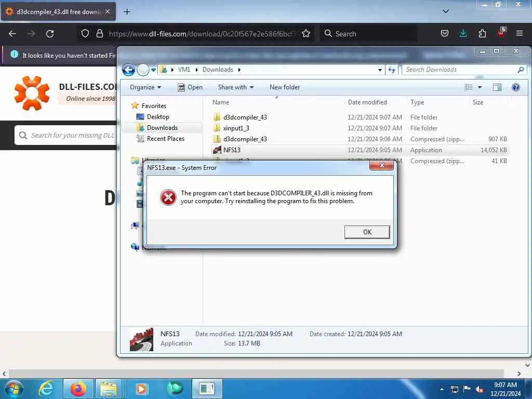Open the Firefox extensions puzzle icon
Viewport: 532px width, 399px height.
point(482,33)
